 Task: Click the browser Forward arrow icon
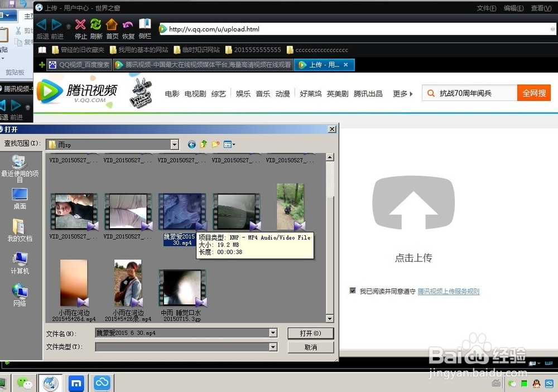(56, 25)
